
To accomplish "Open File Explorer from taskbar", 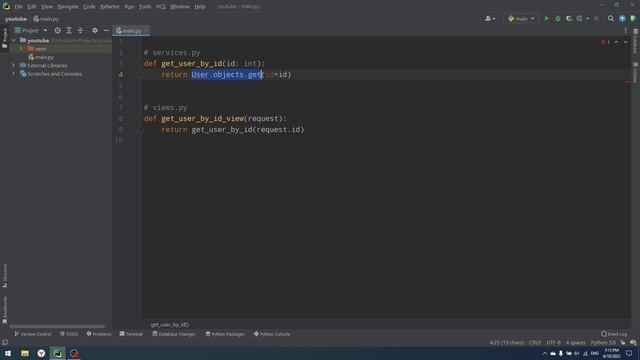I will pyautogui.click(x=25, y=353).
